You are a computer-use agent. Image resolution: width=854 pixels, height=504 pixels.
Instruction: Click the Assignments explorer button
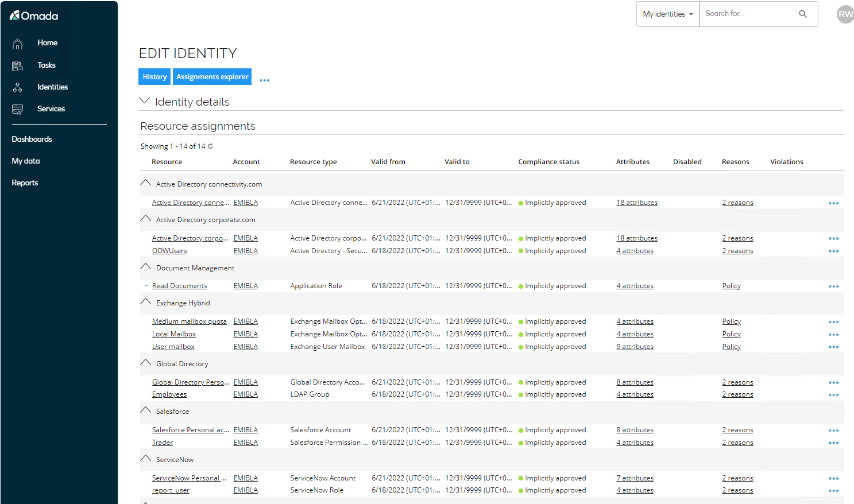(x=212, y=77)
